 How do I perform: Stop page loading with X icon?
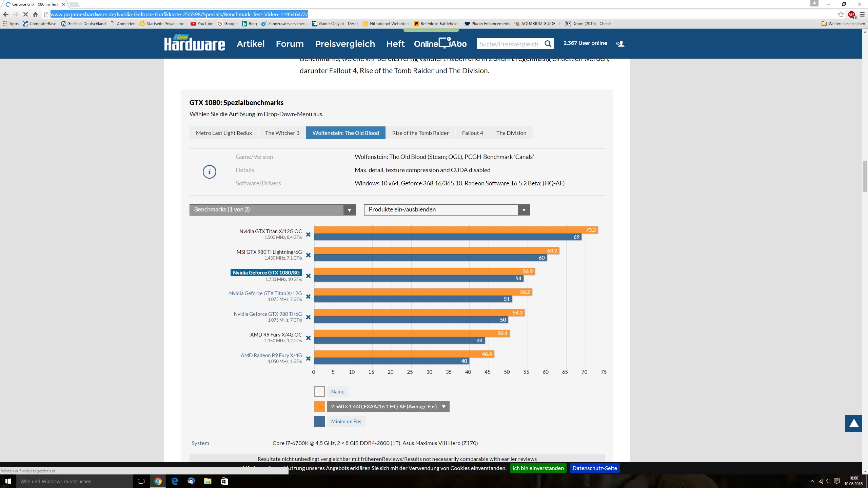[x=25, y=14]
